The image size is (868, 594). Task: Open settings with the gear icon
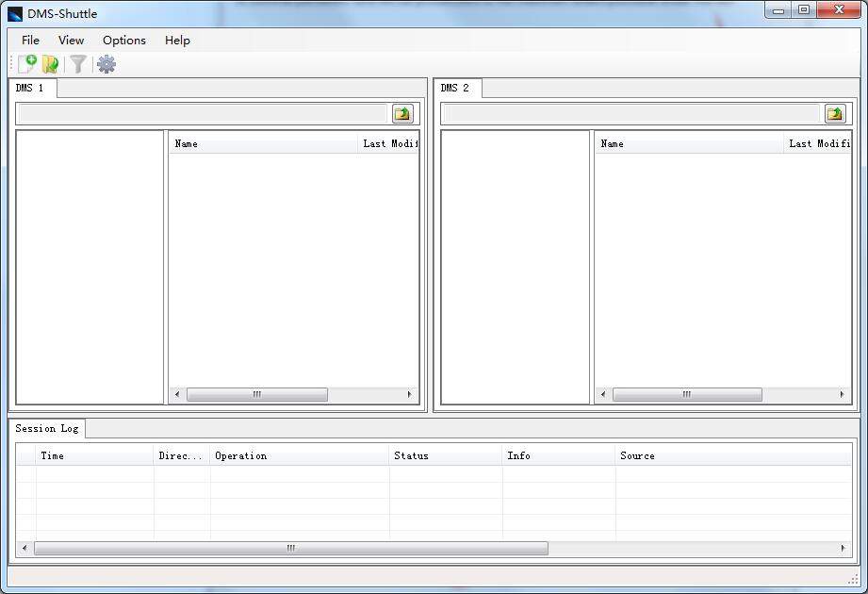[x=106, y=64]
